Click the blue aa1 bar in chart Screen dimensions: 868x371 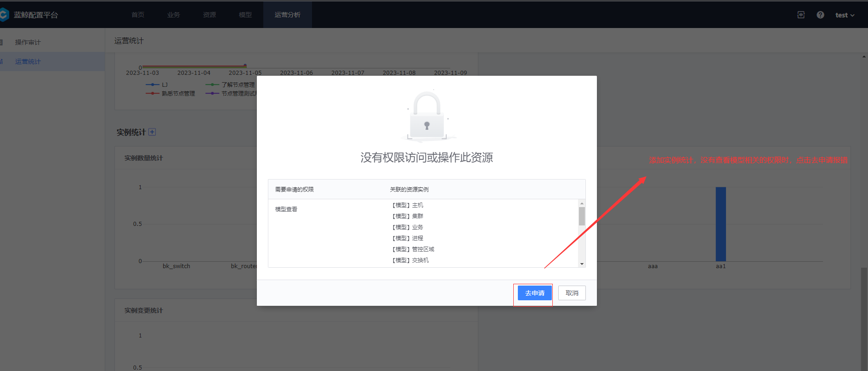pos(721,224)
